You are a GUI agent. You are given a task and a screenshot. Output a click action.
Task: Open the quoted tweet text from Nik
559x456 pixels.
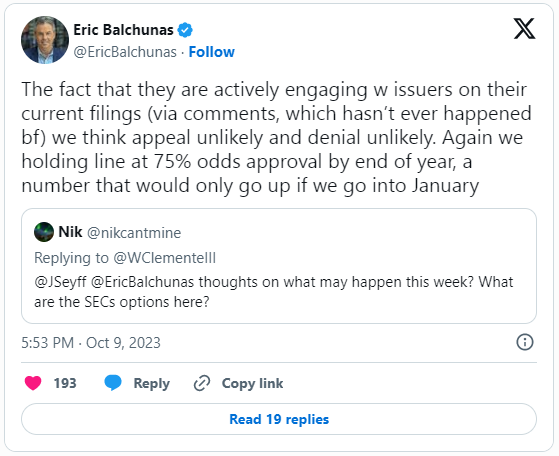click(273, 292)
